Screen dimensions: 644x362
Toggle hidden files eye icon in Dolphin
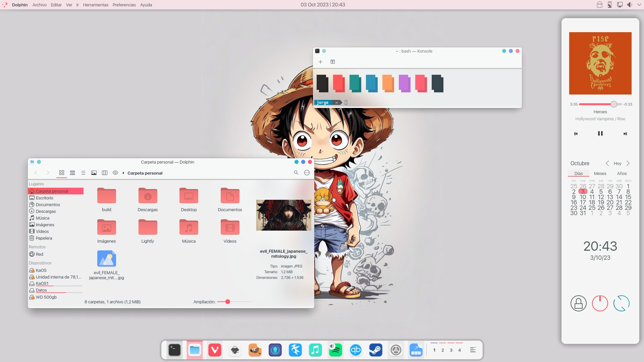pyautogui.click(x=115, y=173)
